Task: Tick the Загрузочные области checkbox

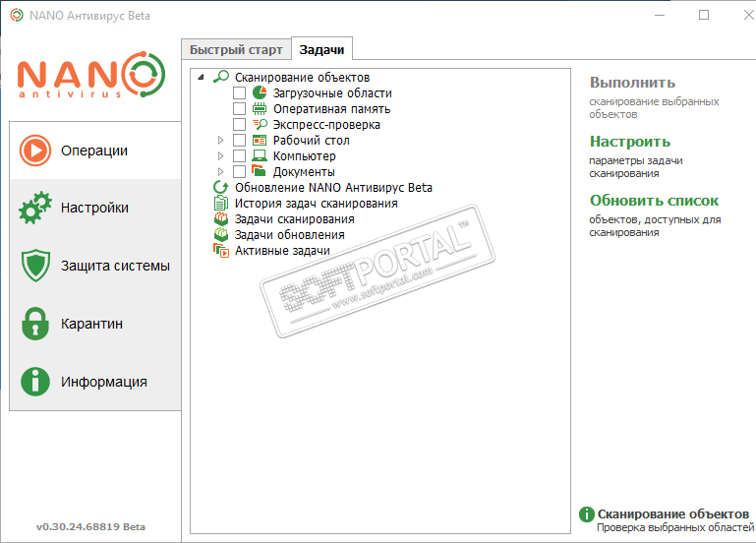Action: [x=239, y=92]
